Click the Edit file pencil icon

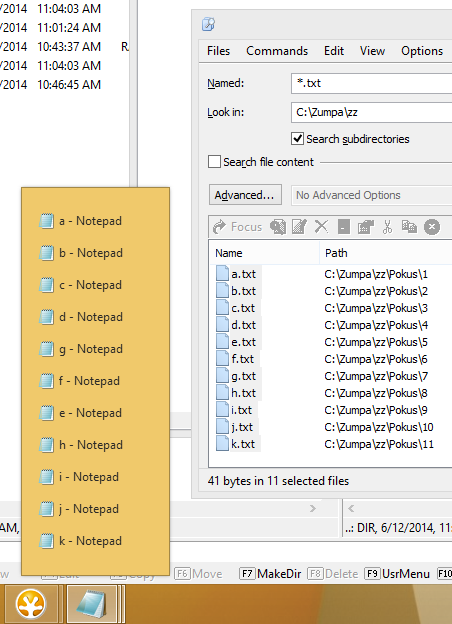pyautogui.click(x=299, y=227)
